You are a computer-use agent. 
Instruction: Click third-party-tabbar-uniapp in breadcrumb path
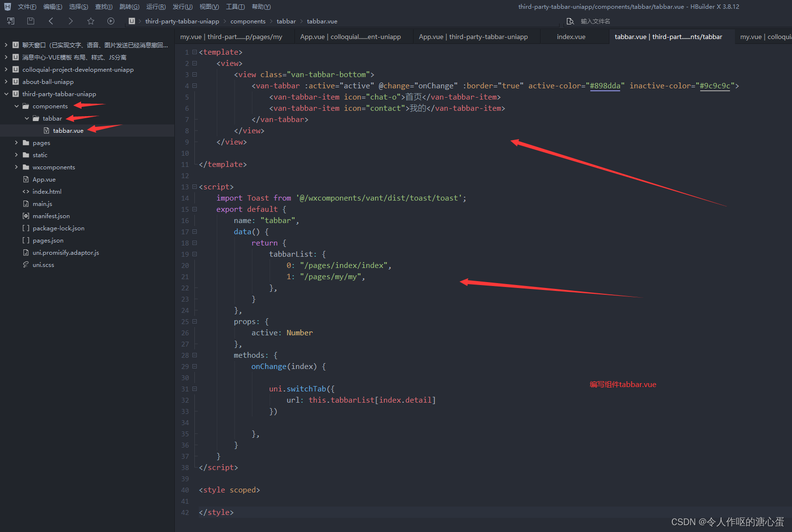click(x=182, y=21)
